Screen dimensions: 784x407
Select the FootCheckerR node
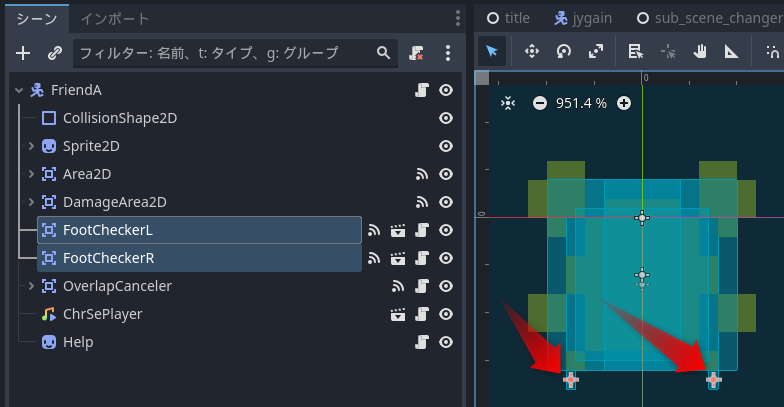coord(199,258)
